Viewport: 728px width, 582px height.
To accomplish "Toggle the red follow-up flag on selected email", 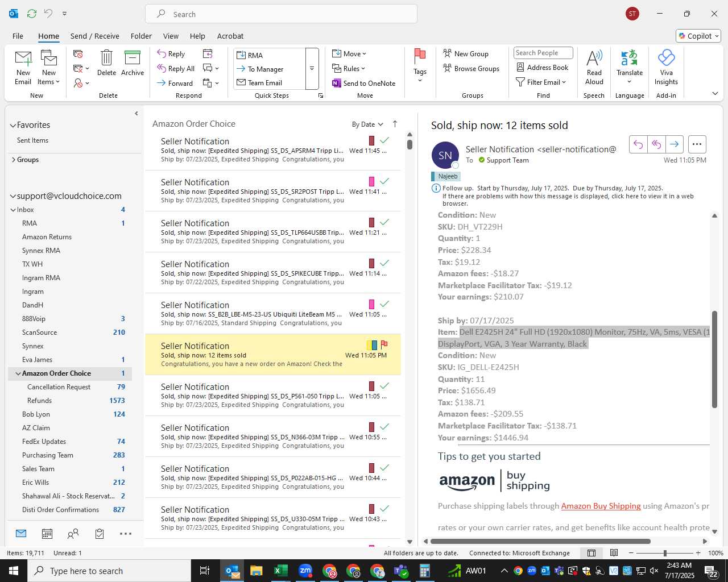I will coord(384,344).
